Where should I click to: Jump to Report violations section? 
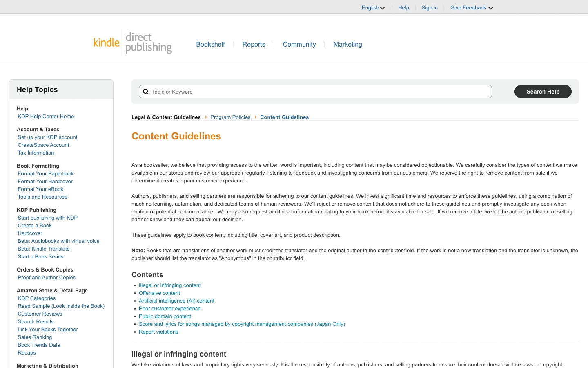coord(158,332)
